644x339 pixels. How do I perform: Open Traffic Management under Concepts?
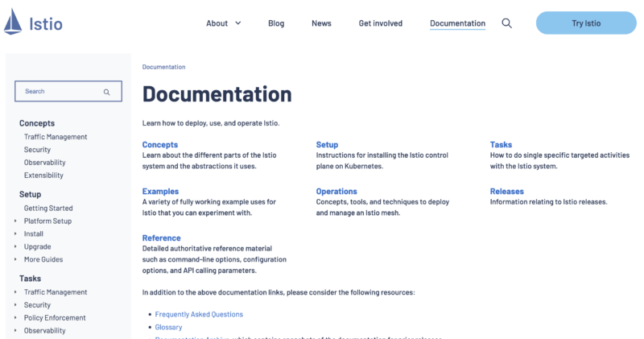[x=56, y=137]
